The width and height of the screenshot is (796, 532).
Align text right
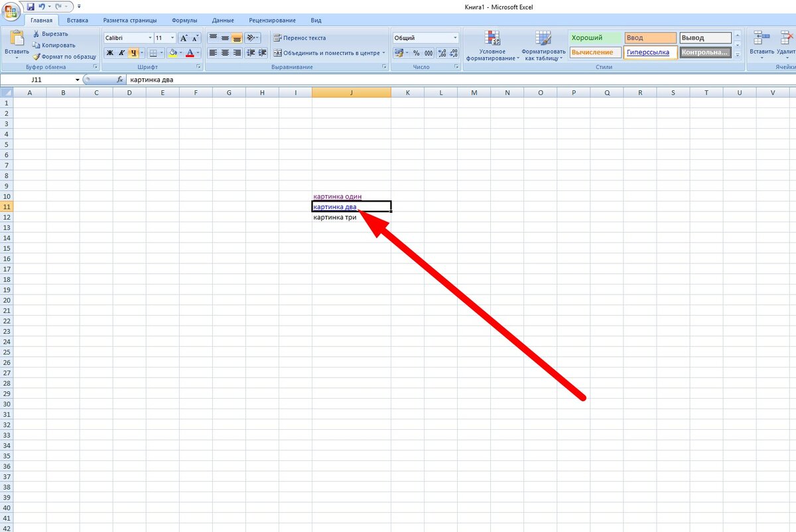236,53
